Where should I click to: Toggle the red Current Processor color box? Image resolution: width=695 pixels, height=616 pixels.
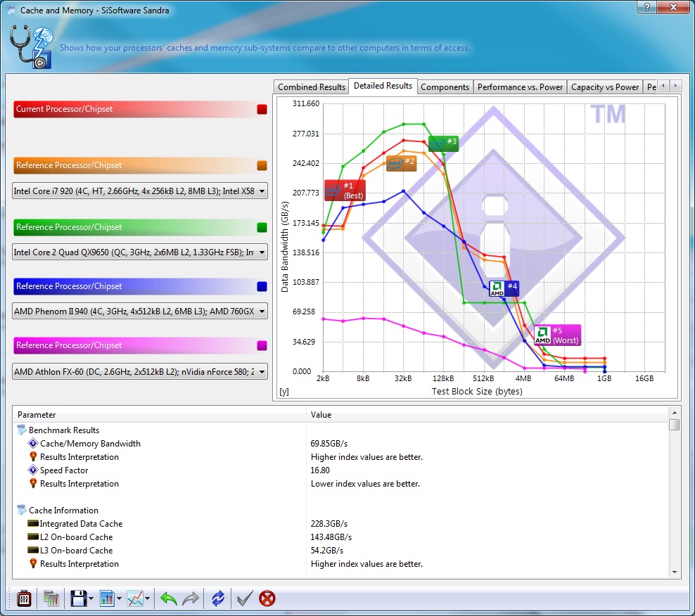(262, 109)
